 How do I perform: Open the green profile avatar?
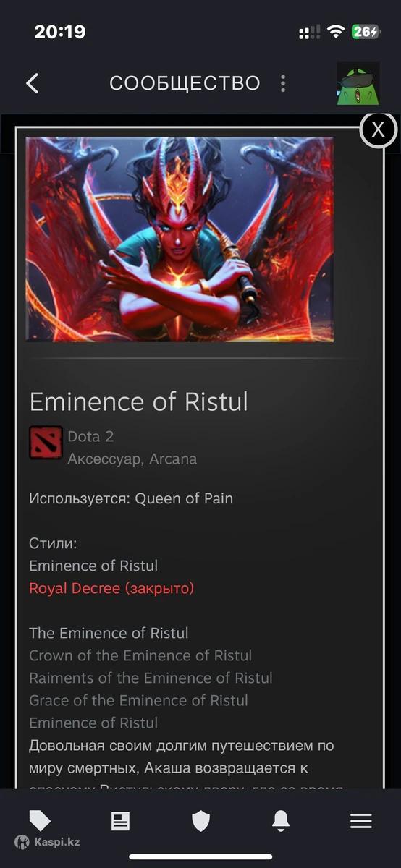(x=358, y=83)
